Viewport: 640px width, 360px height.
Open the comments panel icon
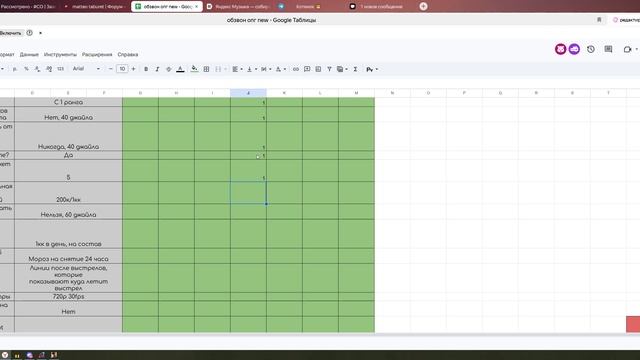pyautogui.click(x=608, y=49)
